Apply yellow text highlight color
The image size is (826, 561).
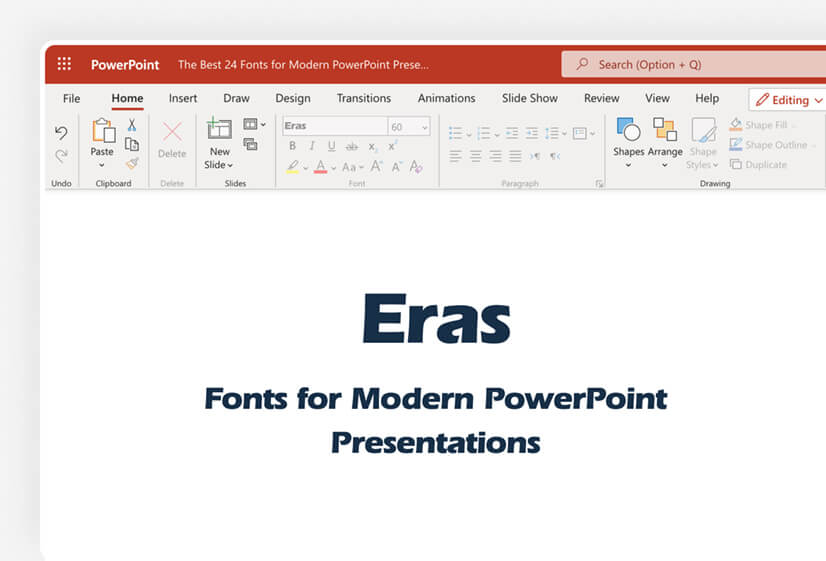click(293, 167)
